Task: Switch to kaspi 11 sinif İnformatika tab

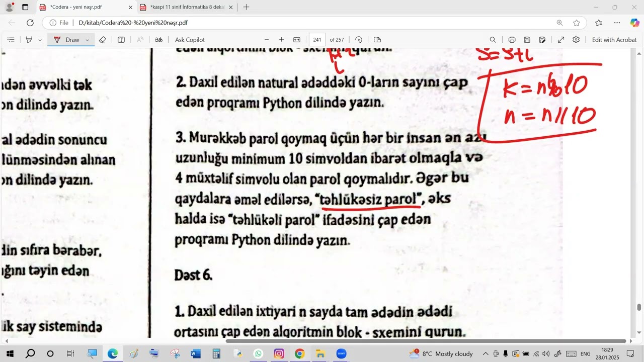Action: point(186,7)
